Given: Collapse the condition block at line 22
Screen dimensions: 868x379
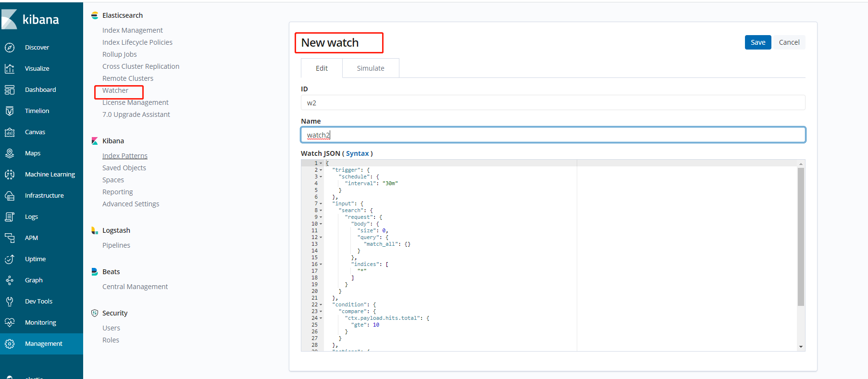Looking at the screenshot, I should pyautogui.click(x=321, y=305).
